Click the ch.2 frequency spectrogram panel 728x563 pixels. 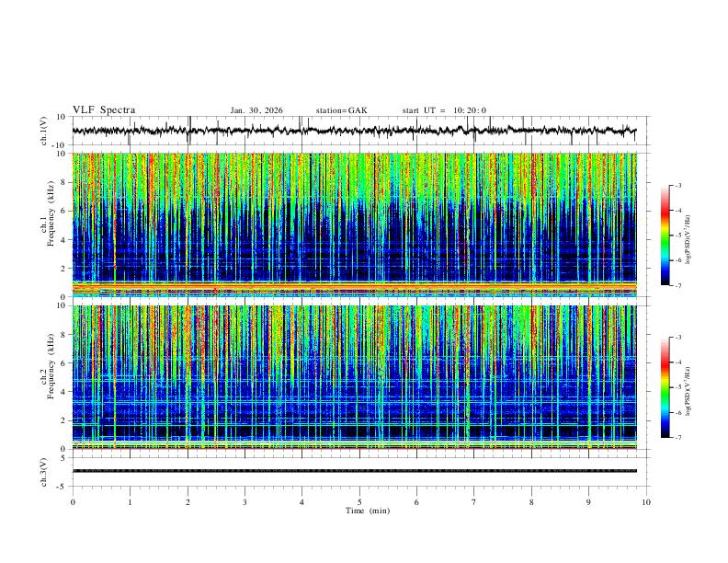pos(354,377)
